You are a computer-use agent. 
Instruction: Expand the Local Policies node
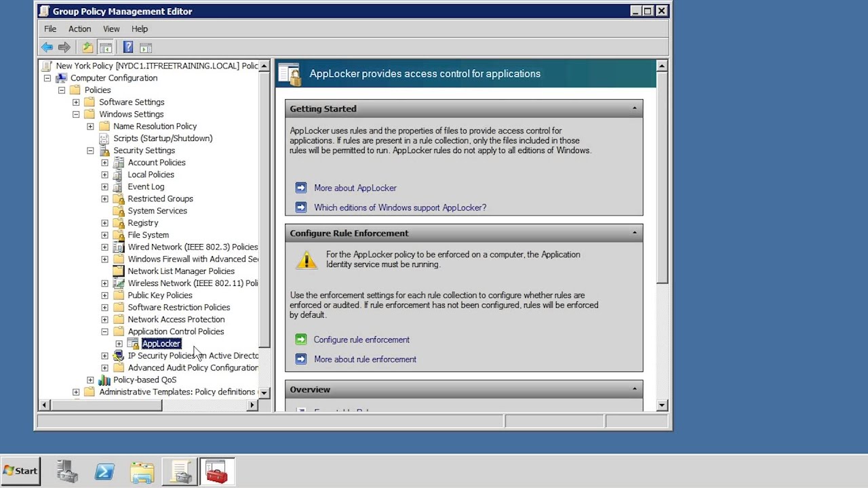click(104, 175)
